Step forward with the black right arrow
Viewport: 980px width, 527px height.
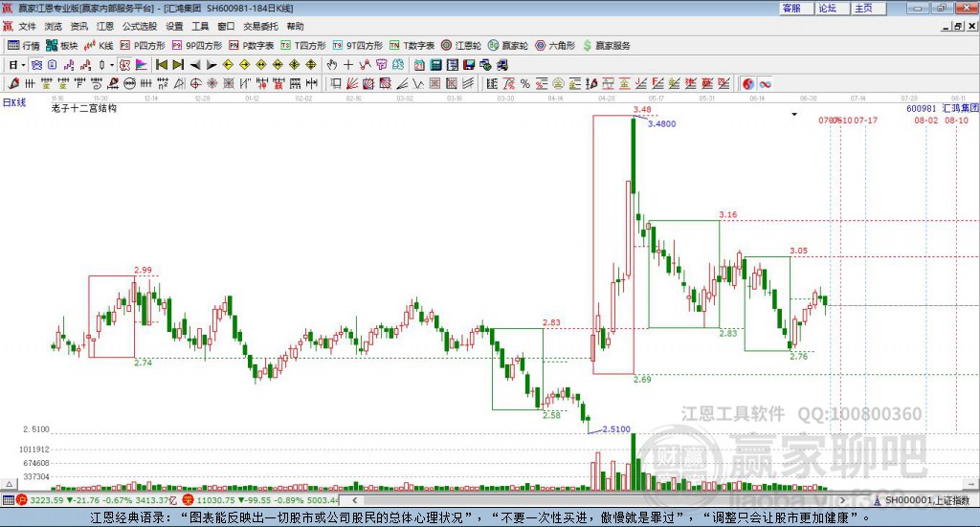[212, 65]
